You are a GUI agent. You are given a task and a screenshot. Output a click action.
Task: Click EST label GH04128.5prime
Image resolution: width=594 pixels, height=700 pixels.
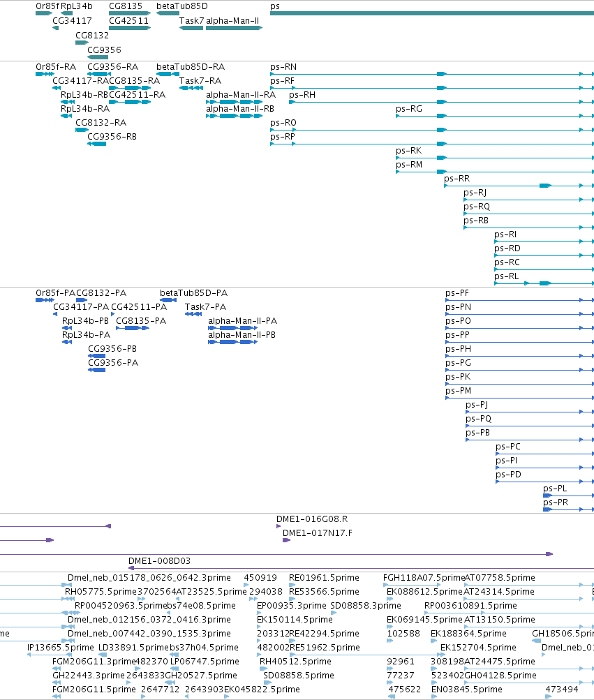point(500,676)
